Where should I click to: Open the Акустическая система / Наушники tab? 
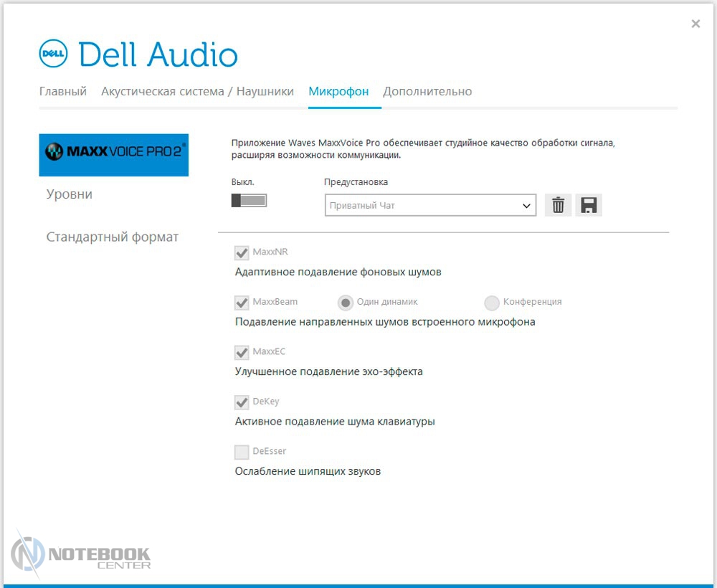point(197,91)
